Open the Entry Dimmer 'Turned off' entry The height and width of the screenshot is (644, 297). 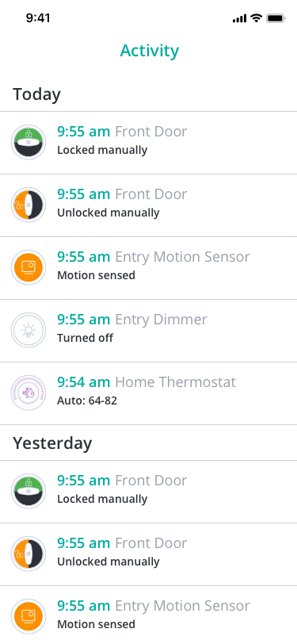[x=149, y=331]
